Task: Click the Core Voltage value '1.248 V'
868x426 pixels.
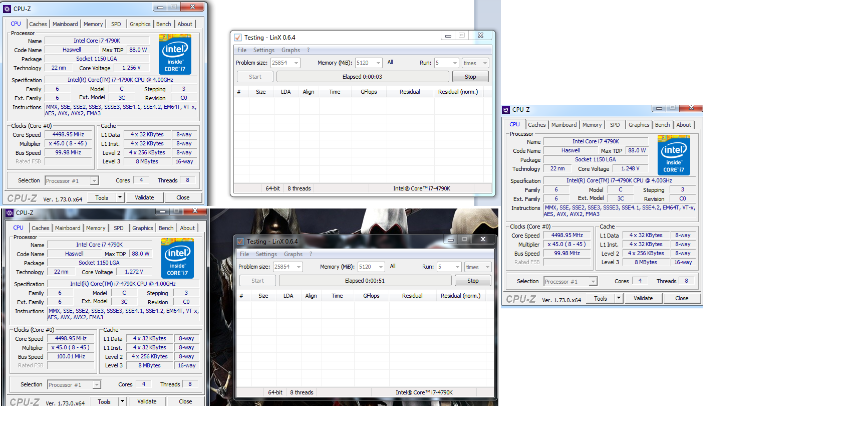Action: pyautogui.click(x=630, y=168)
